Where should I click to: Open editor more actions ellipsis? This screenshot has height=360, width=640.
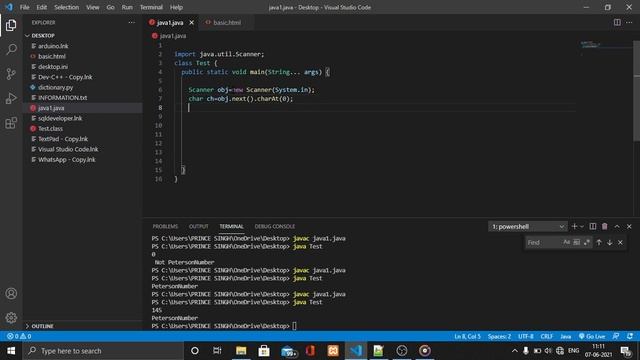click(629, 22)
